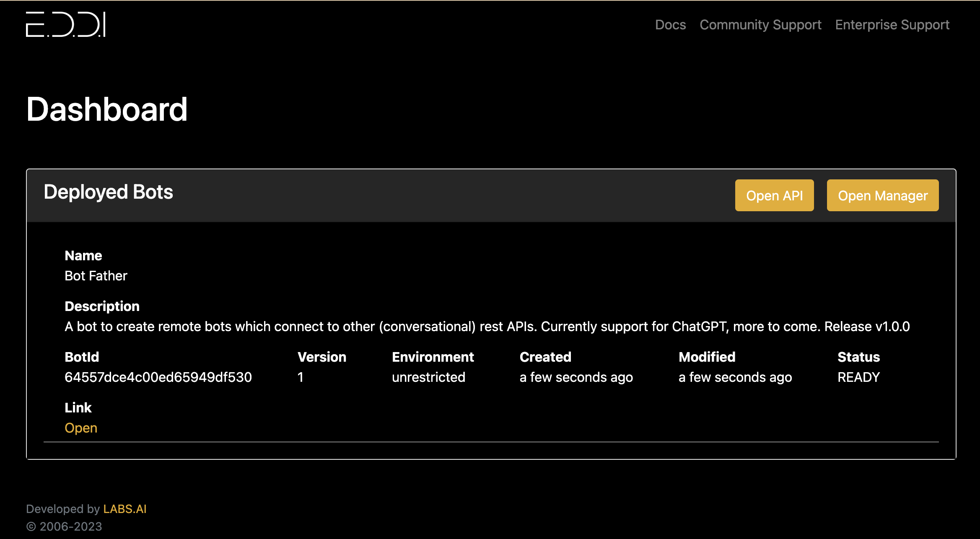
Task: Click the copyright 2006-2023 text
Action: [64, 526]
